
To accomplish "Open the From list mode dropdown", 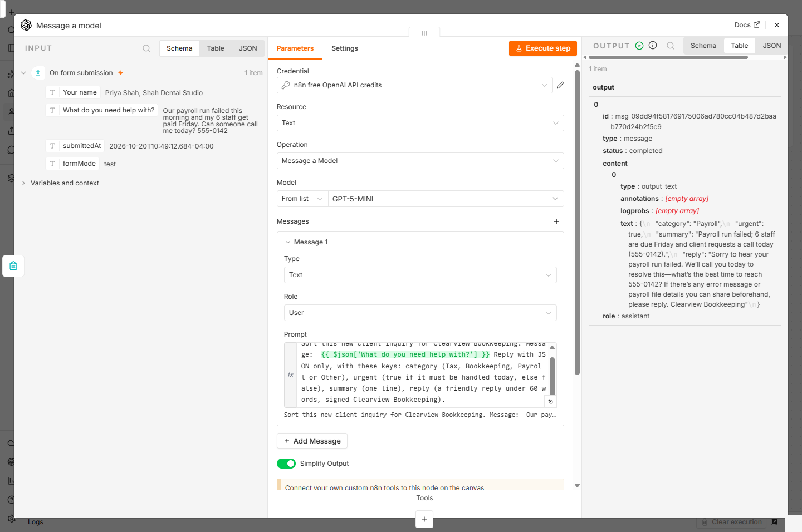I will point(302,199).
